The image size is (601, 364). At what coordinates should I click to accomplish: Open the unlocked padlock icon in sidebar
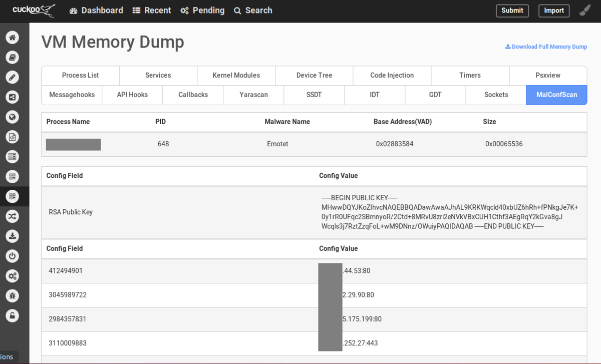pyautogui.click(x=13, y=315)
